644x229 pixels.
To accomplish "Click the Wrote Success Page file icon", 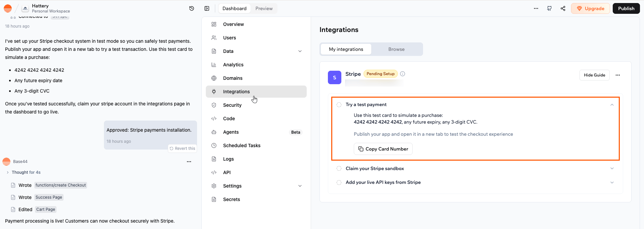I will (x=13, y=197).
